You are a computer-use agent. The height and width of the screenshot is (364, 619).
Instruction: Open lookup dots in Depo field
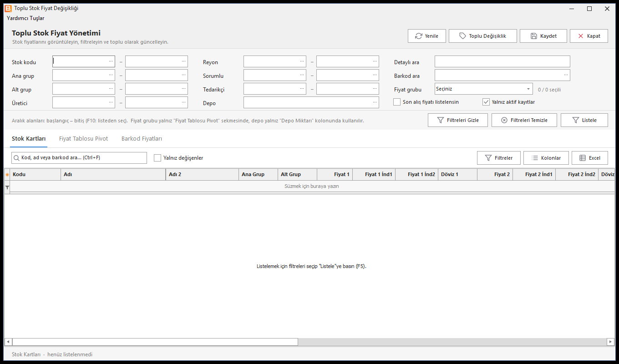point(375,102)
